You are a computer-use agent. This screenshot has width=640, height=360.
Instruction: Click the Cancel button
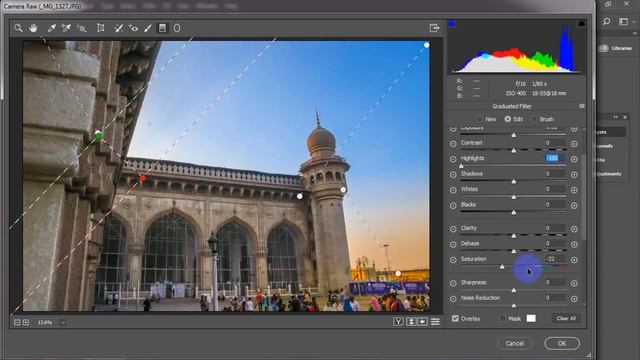(515, 343)
